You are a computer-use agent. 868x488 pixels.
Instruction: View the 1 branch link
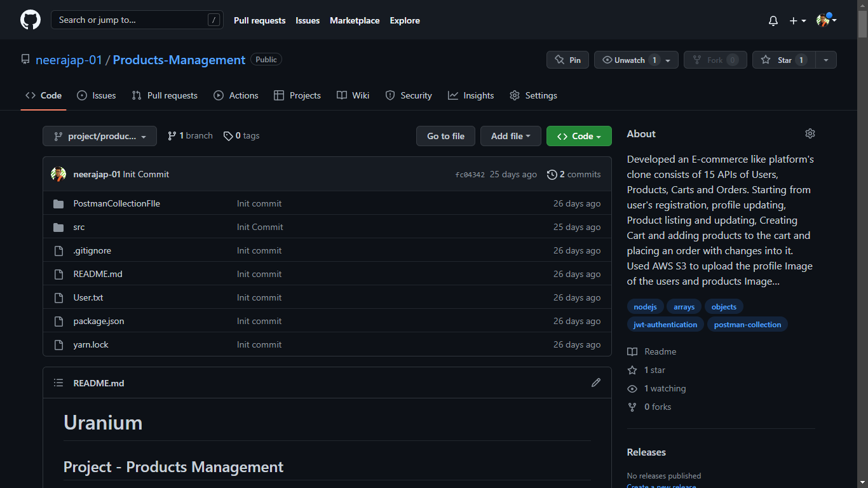click(190, 136)
